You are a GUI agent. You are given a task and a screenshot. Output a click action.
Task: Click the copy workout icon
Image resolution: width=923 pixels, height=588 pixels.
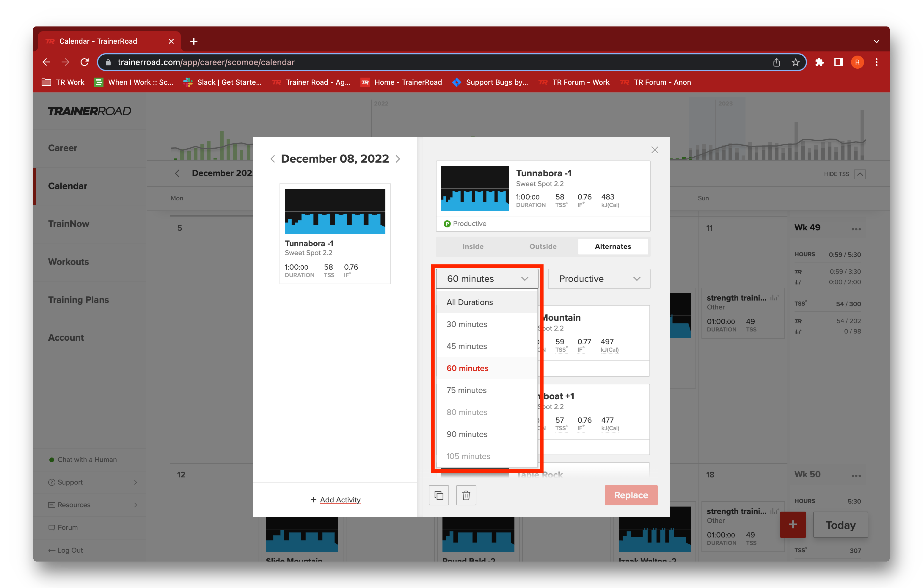pyautogui.click(x=439, y=495)
